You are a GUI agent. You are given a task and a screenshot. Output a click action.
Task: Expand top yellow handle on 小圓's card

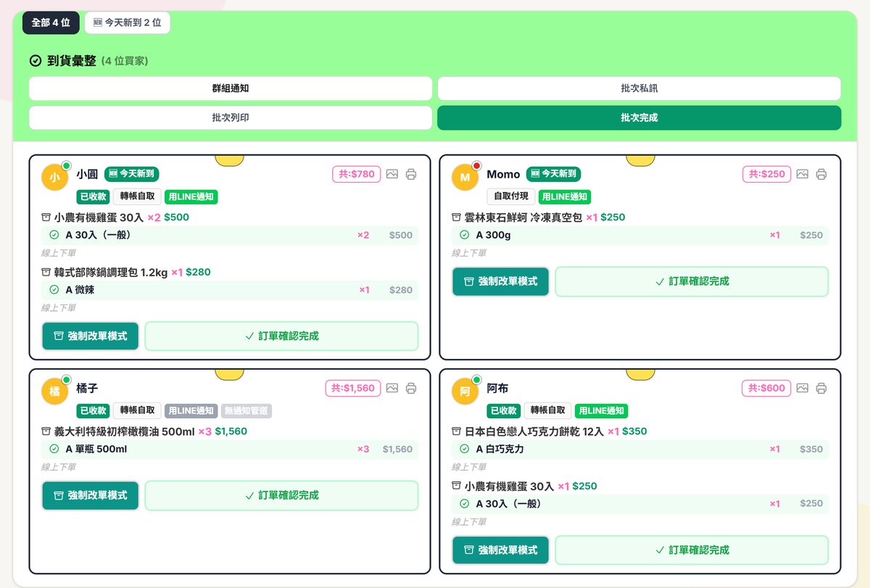click(230, 160)
